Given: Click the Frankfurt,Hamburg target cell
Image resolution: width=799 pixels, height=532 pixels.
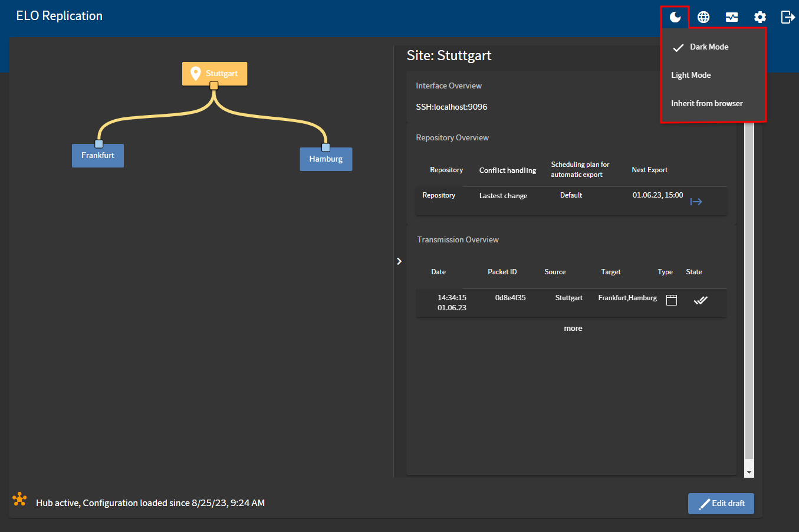Looking at the screenshot, I should 627,298.
